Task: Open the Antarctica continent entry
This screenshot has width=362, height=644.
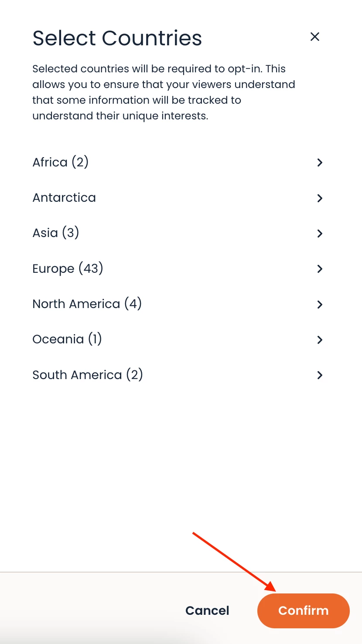Action: pos(64,198)
